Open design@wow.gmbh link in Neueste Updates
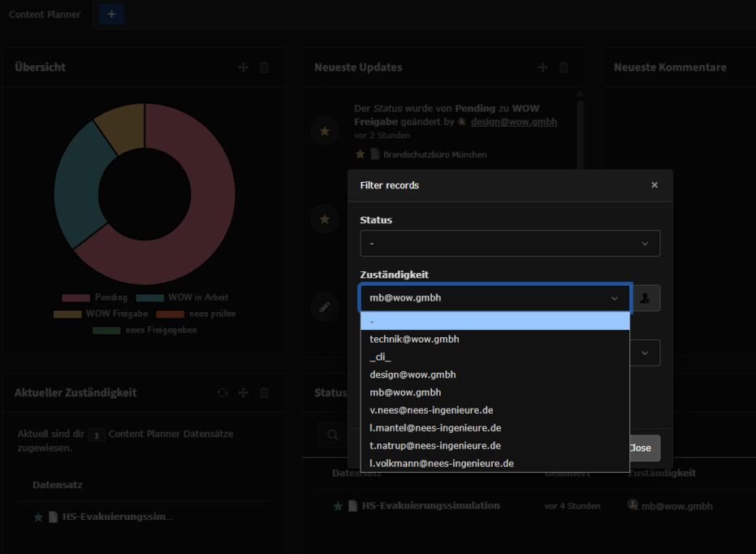The height and width of the screenshot is (554, 756). click(513, 122)
